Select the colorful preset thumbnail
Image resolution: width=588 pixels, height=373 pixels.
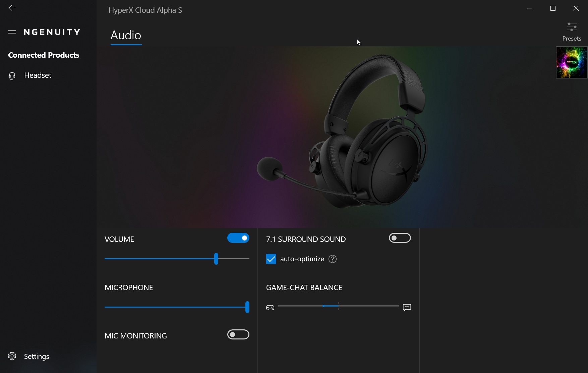(572, 62)
